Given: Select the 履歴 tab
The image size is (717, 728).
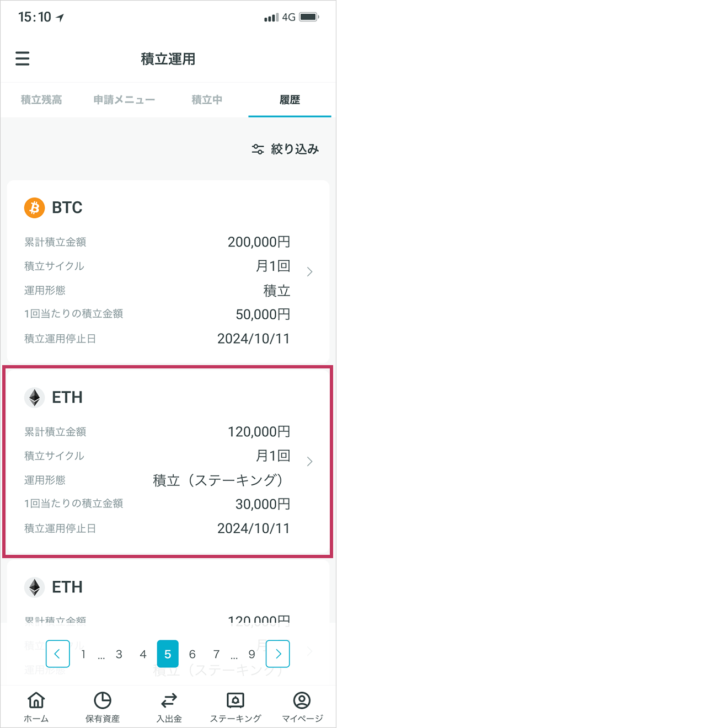Looking at the screenshot, I should coord(290,100).
